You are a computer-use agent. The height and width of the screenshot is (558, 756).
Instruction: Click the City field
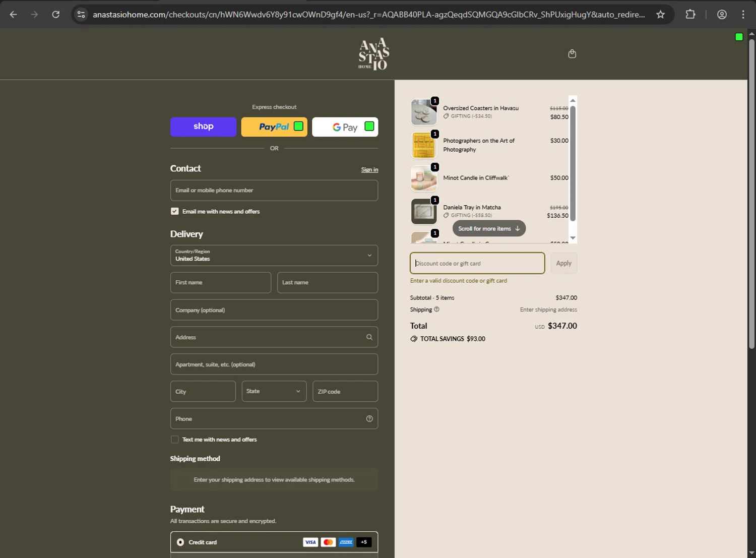pyautogui.click(x=203, y=392)
